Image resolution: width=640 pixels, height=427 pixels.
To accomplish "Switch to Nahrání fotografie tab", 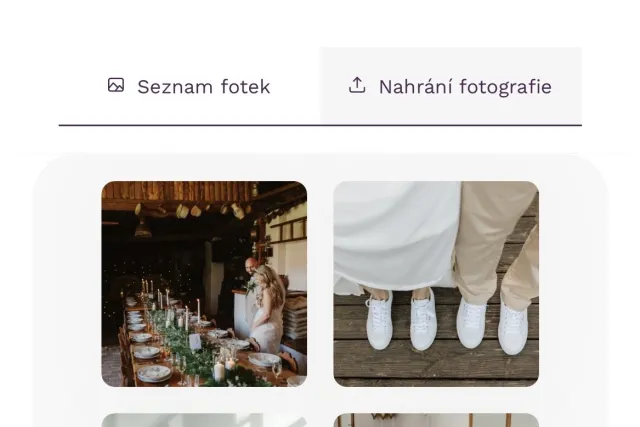I will click(x=451, y=86).
